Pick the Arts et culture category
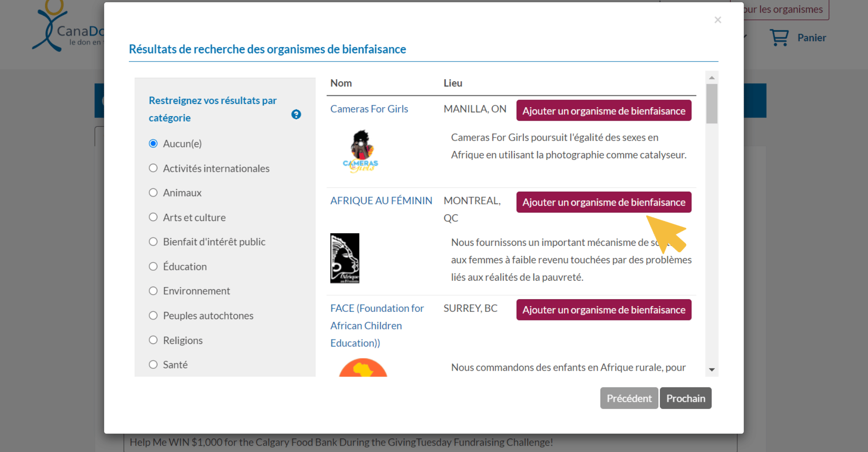The height and width of the screenshot is (452, 868). (x=153, y=217)
